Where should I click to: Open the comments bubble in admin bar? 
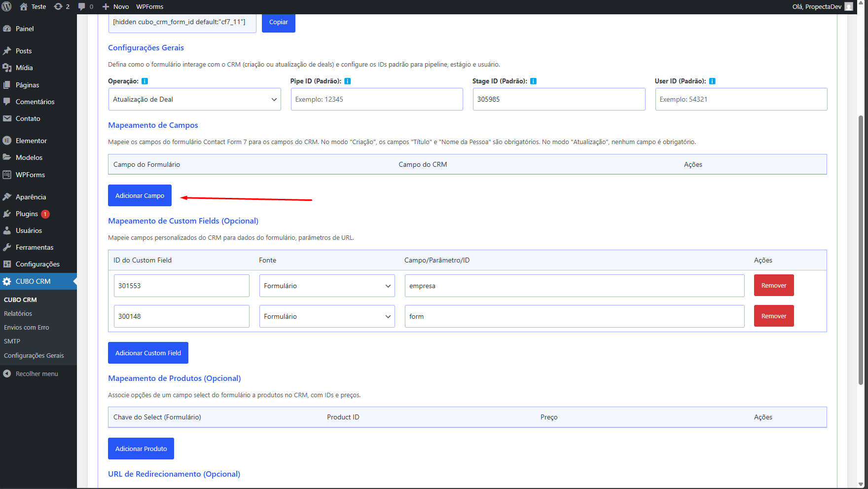pyautogui.click(x=82, y=6)
